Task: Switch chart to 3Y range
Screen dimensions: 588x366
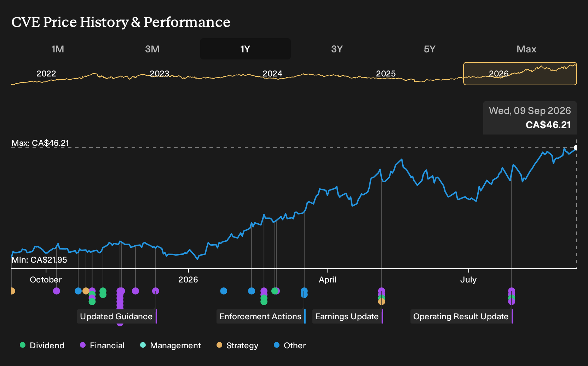Action: point(337,49)
